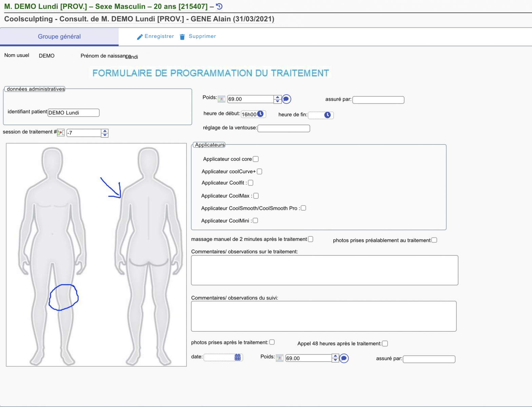Toggle Appel 48 heures après le traitement

[x=385, y=344]
